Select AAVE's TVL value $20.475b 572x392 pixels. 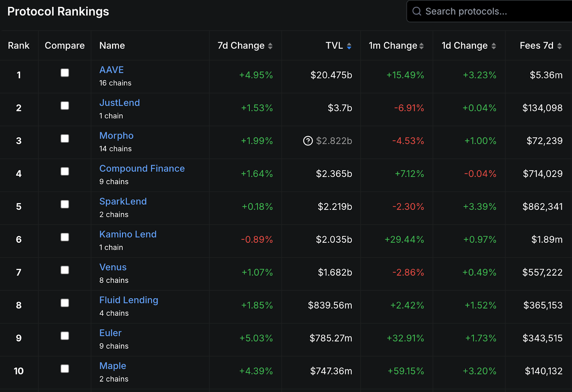coord(331,75)
